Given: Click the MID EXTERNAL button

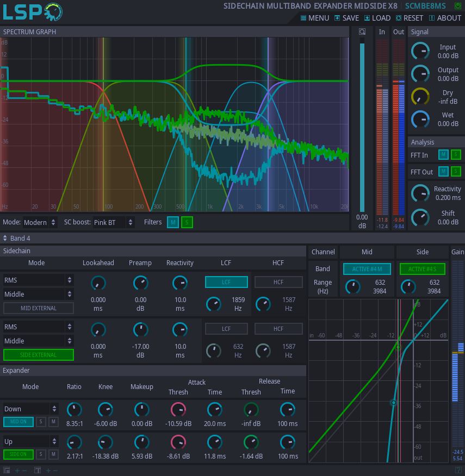Looking at the screenshot, I should pyautogui.click(x=38, y=308).
